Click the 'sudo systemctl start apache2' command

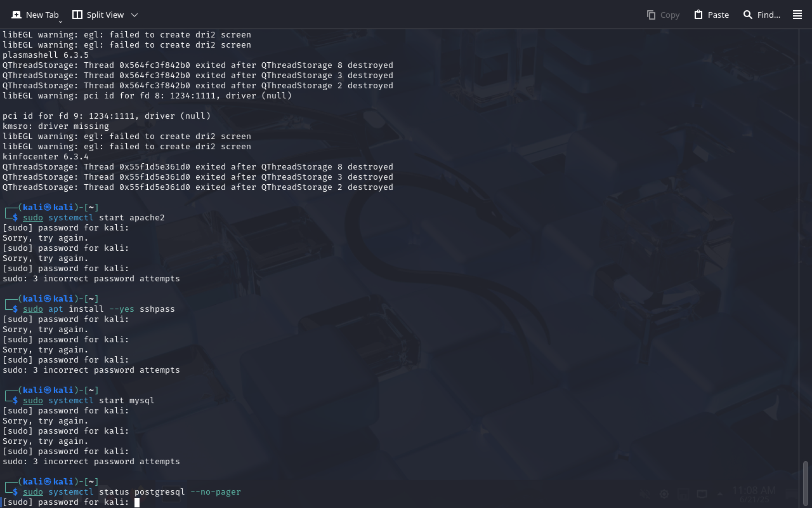click(94, 218)
